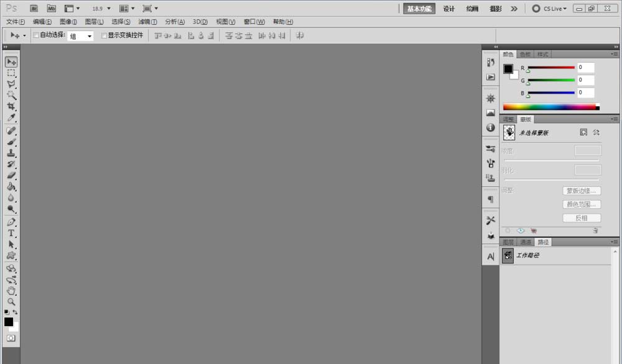Click the 蒙版边缘 button
Viewport: 622px width, 364px height.
582,191
